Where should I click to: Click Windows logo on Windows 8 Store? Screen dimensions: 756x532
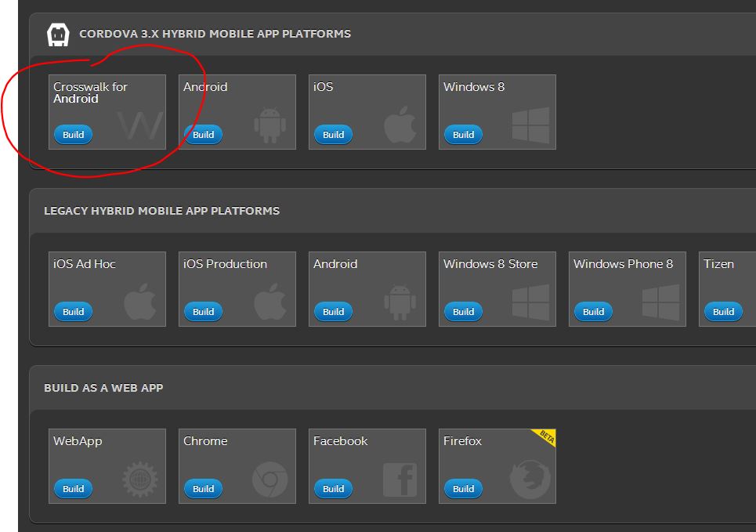[x=530, y=302]
